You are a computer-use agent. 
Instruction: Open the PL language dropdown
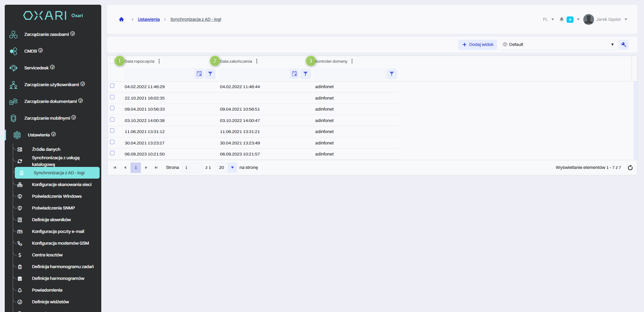point(548,19)
